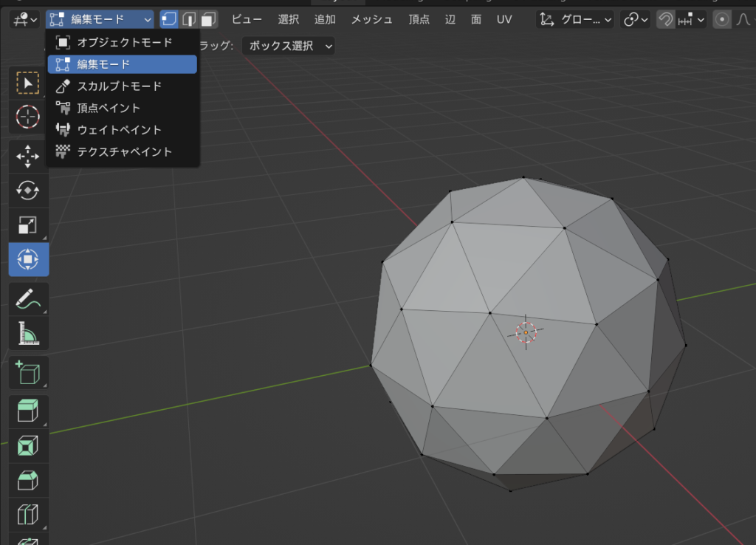Activate the 3D Cursor tool

(x=28, y=117)
